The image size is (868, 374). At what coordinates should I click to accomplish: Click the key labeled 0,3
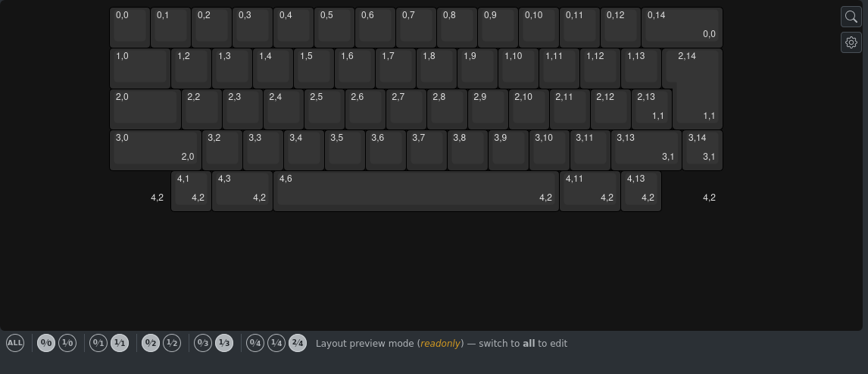[x=252, y=27]
